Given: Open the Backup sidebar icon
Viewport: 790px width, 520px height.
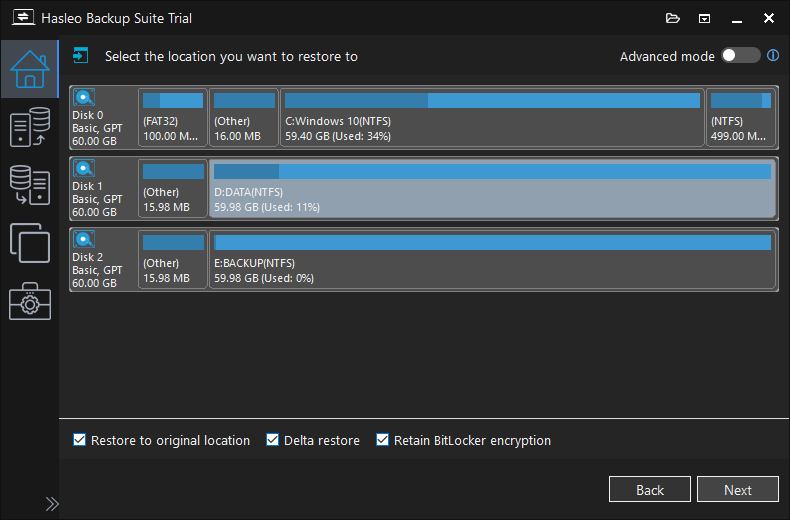Looking at the screenshot, I should click(x=30, y=127).
